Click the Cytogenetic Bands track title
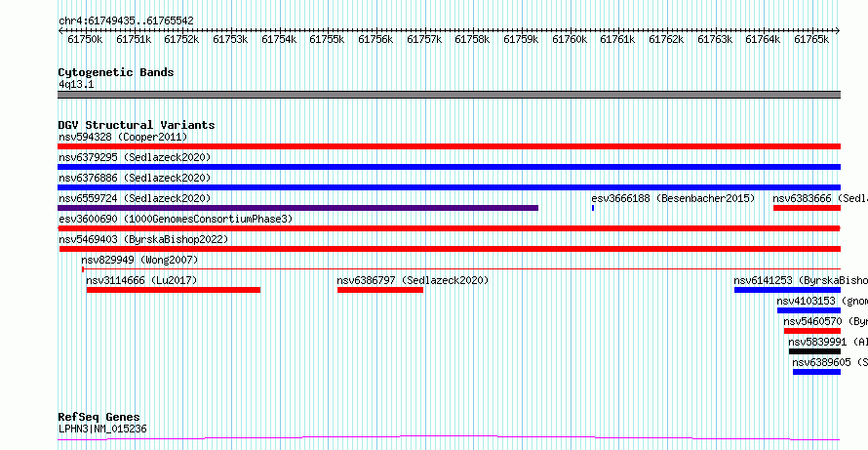This screenshot has width=868, height=450. point(116,72)
